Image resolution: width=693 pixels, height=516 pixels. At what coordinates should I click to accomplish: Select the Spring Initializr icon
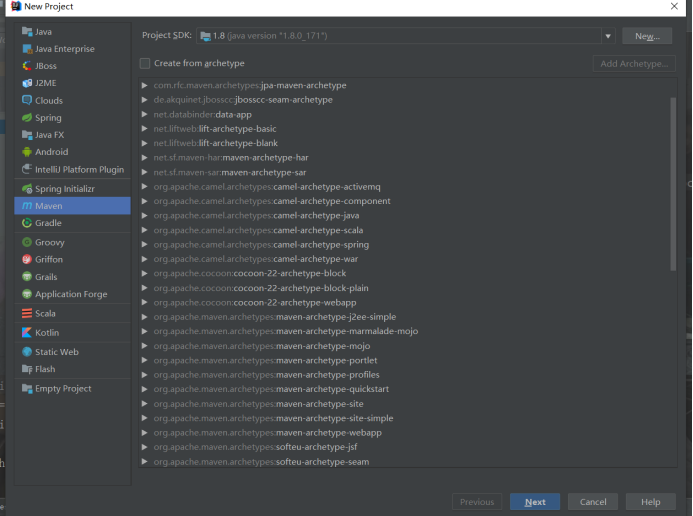[27, 189]
